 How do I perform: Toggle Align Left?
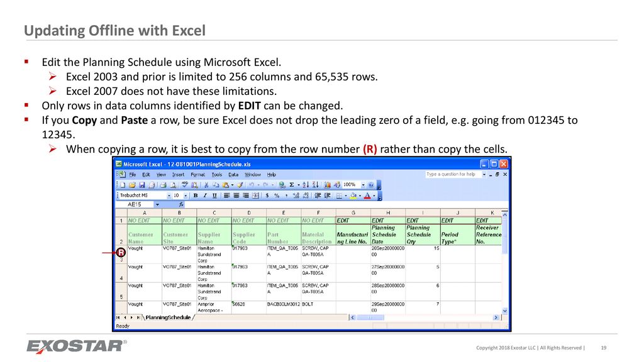[226, 195]
